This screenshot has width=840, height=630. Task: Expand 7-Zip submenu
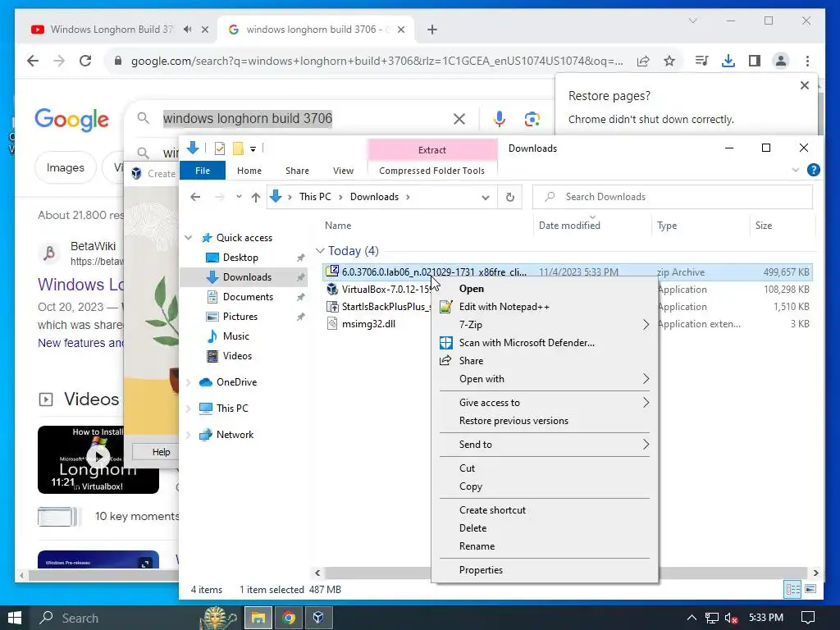click(x=545, y=325)
